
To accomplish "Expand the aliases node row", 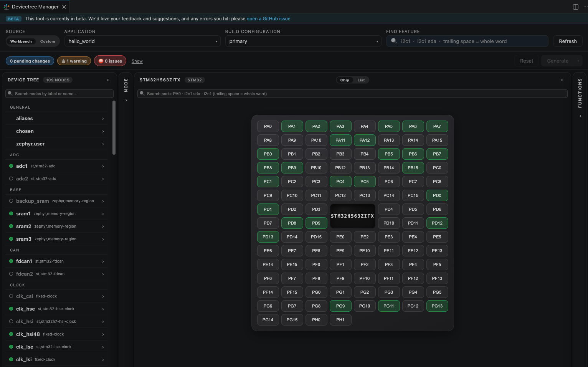I will coord(57,118).
